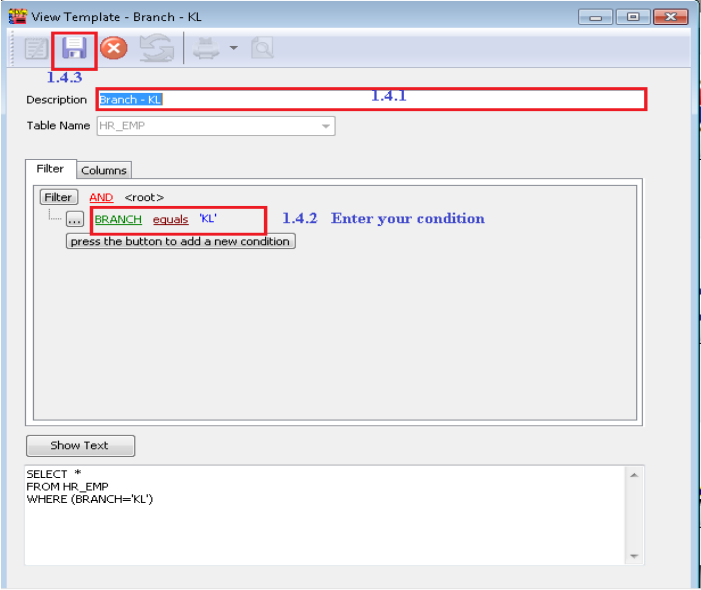Switch to the Columns tab
Screen dimensions: 701x590
coord(104,170)
